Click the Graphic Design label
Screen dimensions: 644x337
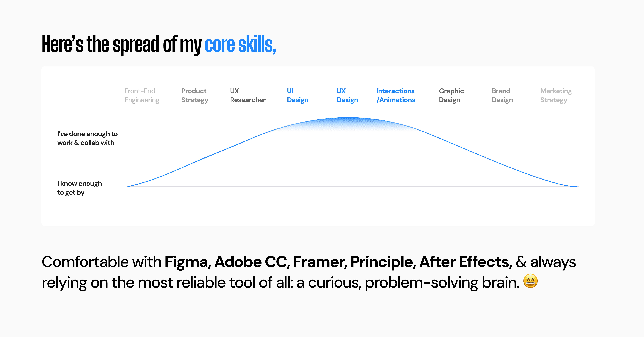(451, 96)
